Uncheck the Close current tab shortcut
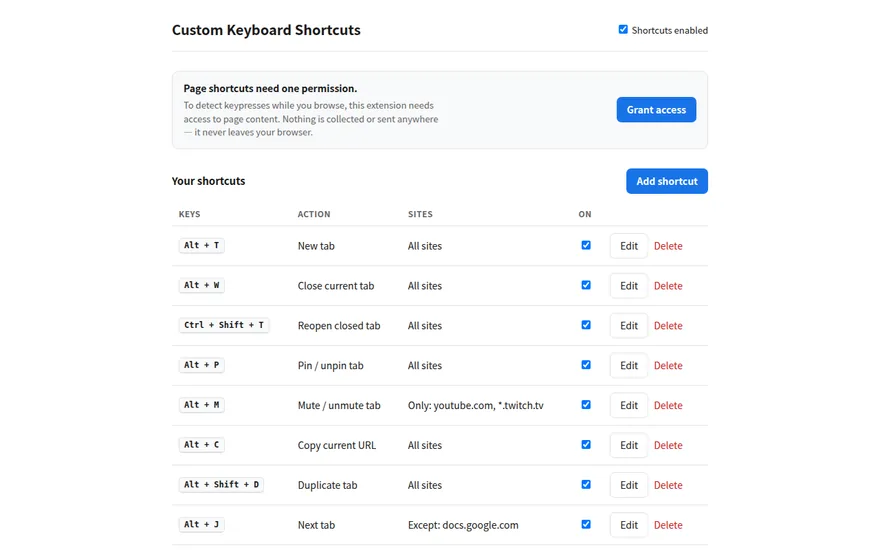This screenshot has height=550, width=880. (586, 285)
